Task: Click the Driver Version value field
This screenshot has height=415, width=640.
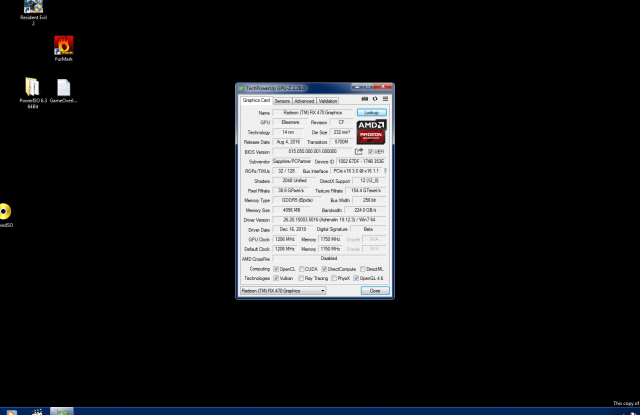Action: coord(329,220)
